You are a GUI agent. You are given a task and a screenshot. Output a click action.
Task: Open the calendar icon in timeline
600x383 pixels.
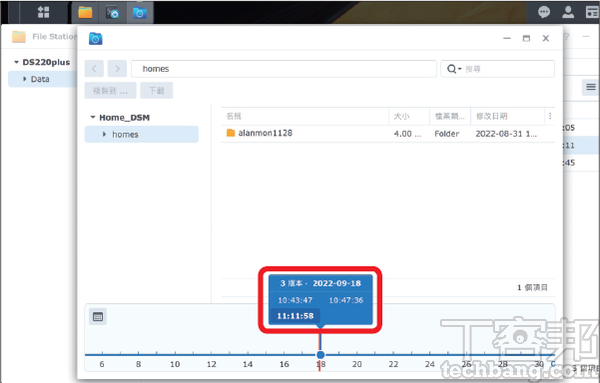point(98,317)
